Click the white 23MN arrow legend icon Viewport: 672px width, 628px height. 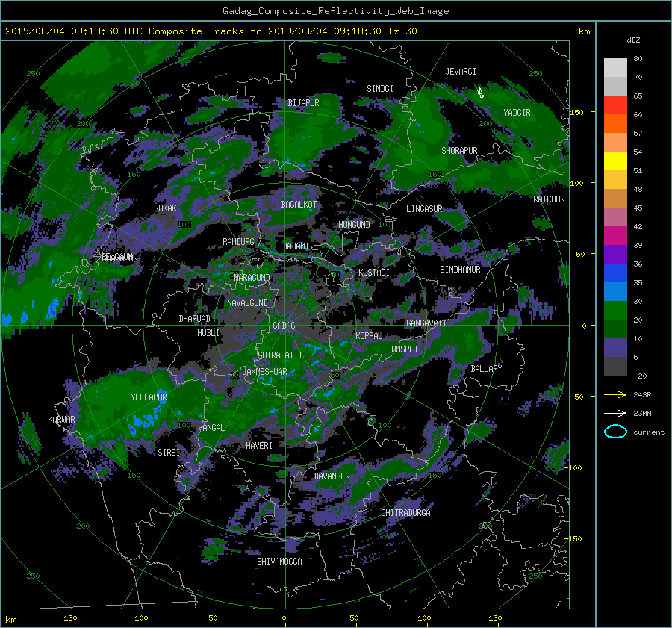click(615, 413)
